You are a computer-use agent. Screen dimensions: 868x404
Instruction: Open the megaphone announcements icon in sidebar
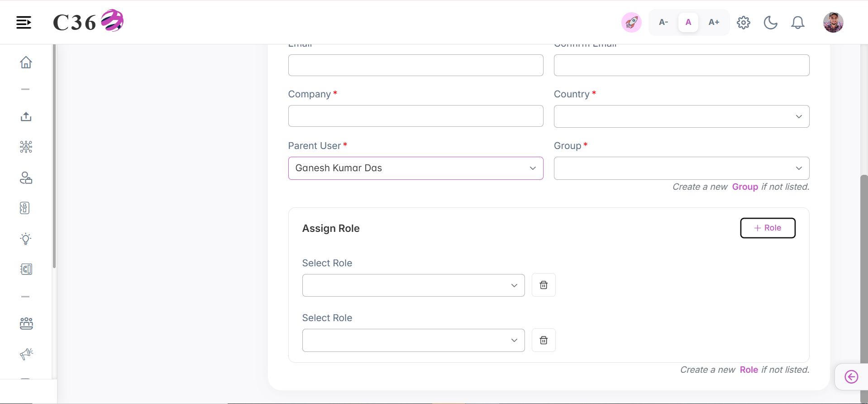coord(26,354)
